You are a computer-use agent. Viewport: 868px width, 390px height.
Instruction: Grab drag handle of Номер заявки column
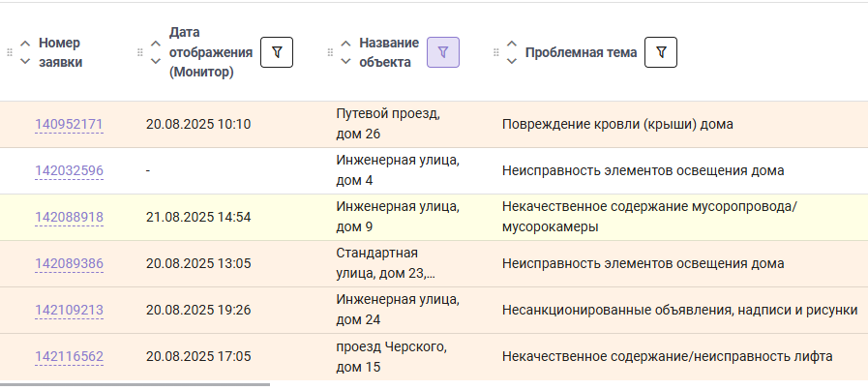tap(10, 52)
